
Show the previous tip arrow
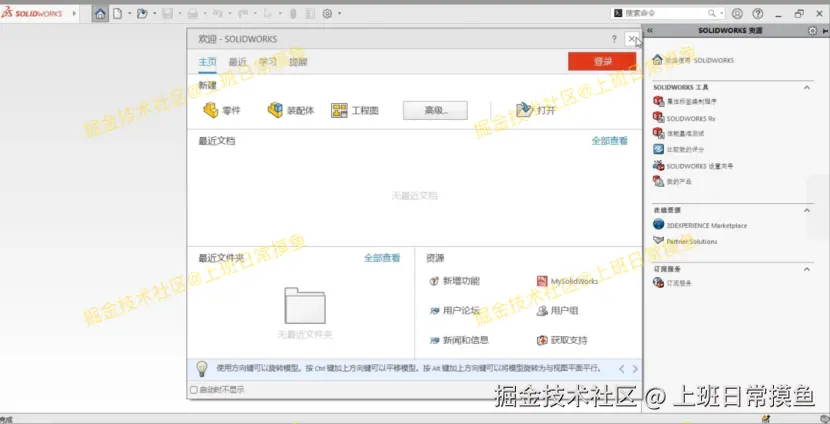tap(622, 369)
